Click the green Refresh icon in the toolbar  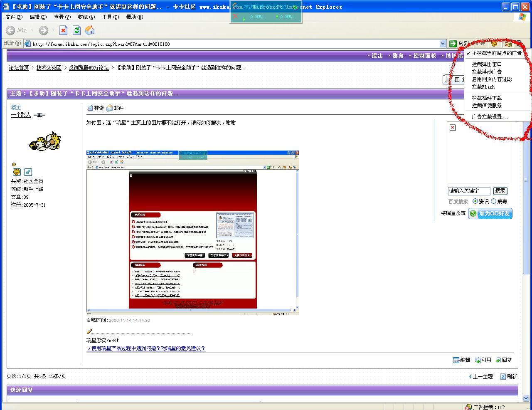coord(76,30)
